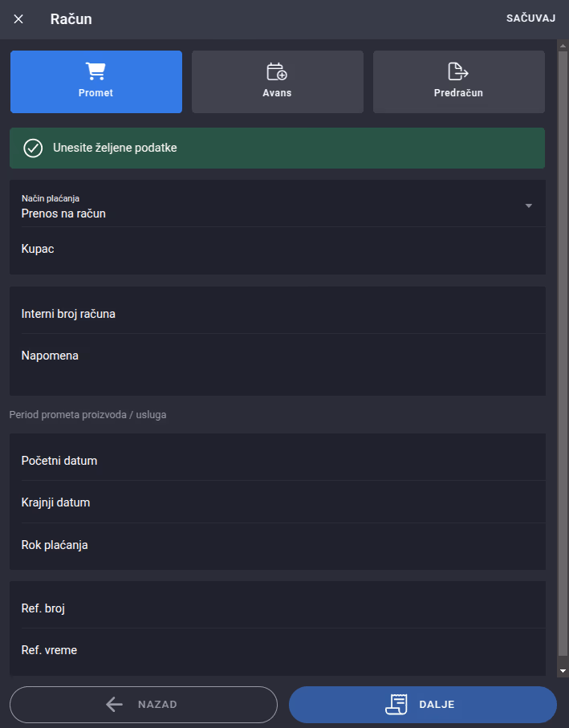Click the Ref. vreme field

[277, 650]
